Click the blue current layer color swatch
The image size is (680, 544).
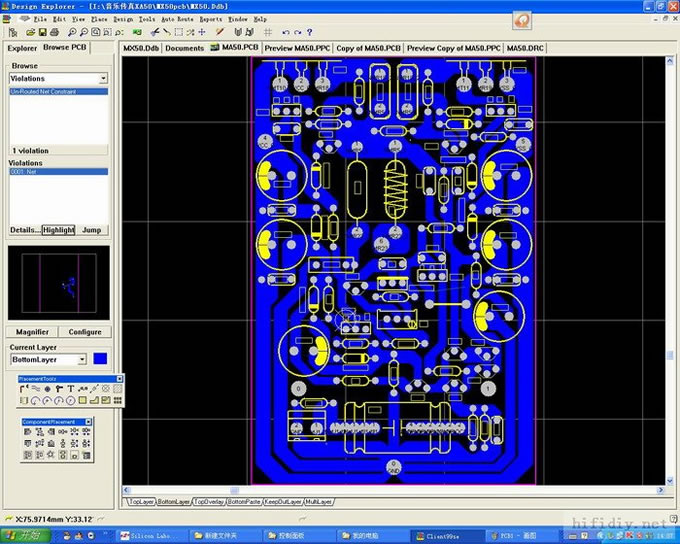pos(99,358)
